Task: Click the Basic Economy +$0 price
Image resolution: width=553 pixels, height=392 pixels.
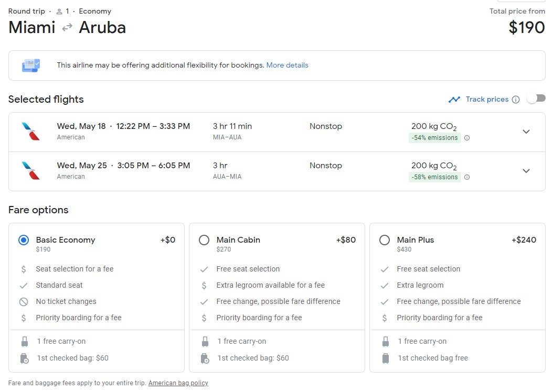Action: [x=168, y=240]
